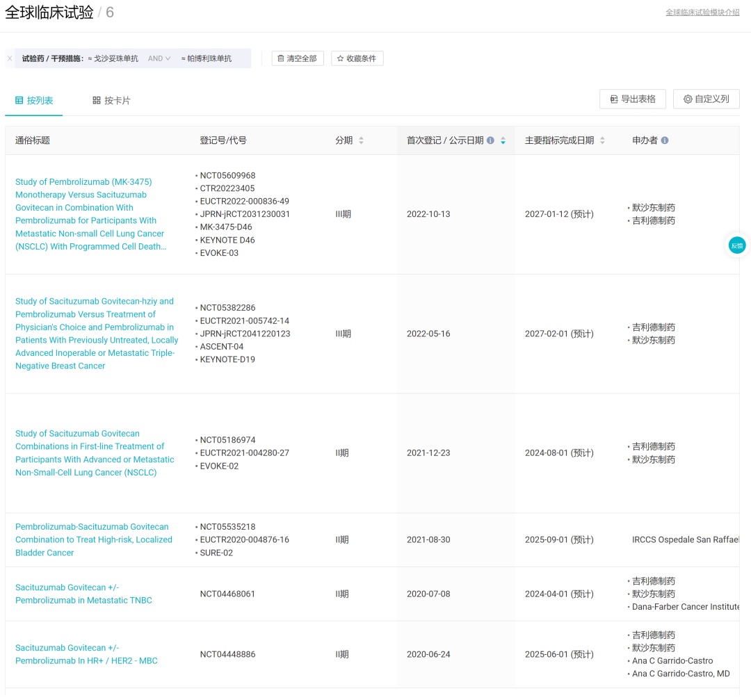Screen dimensions: 751x700
Task: Select the ≈ 戈沙妥珠单抗 filter term
Action: (x=113, y=58)
